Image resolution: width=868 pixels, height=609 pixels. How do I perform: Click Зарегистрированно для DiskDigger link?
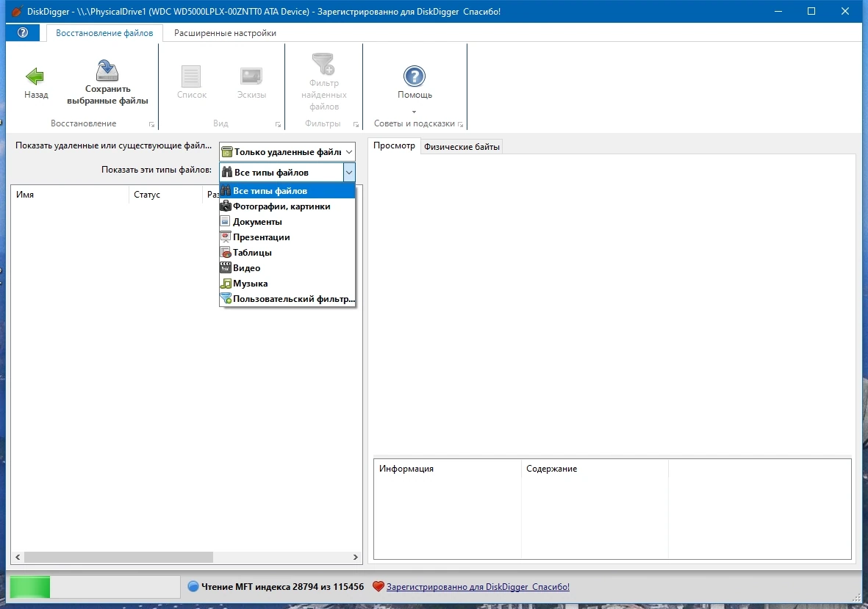point(478,587)
